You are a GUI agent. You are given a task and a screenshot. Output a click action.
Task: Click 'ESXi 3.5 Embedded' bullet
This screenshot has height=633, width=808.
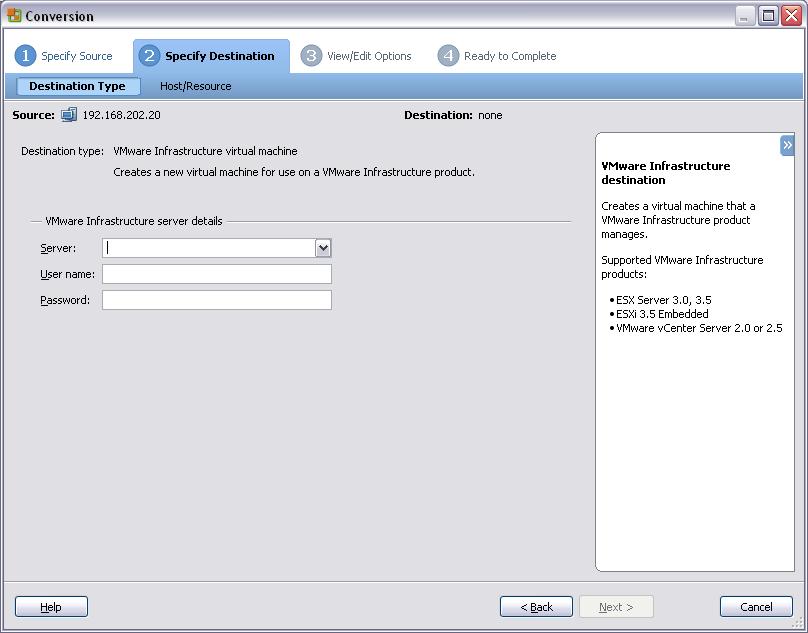659,314
